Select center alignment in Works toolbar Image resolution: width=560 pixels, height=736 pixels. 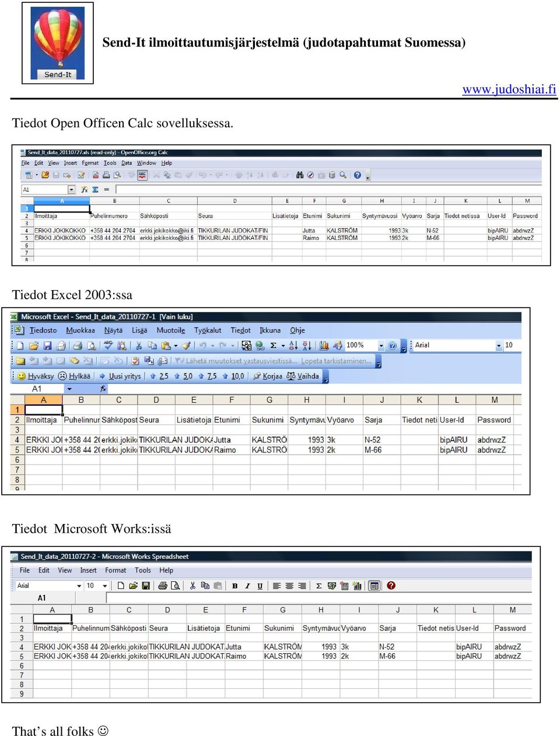coord(289,585)
